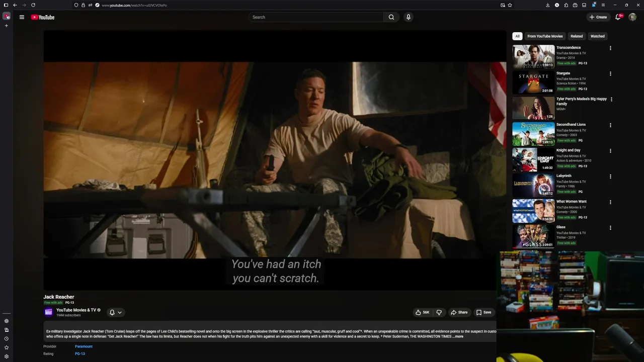This screenshot has height=362, width=644.
Task: Open Stargate movie thumbnail
Action: tap(533, 82)
